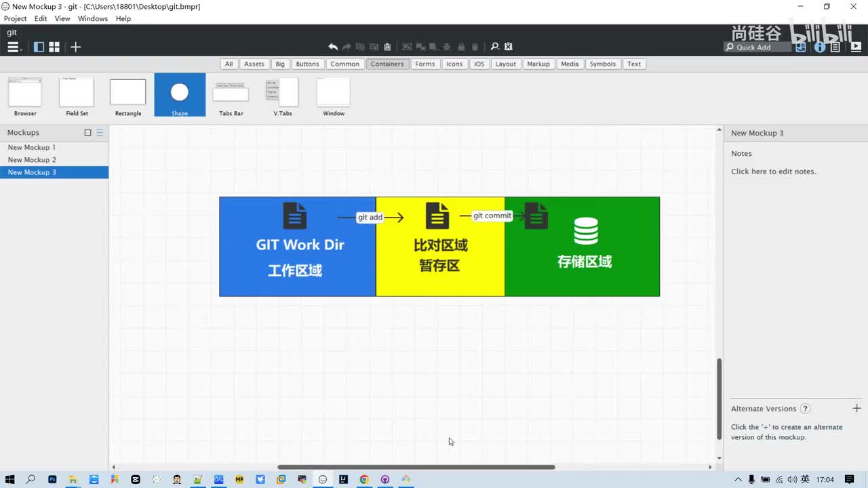Viewport: 868px width, 488px height.
Task: Open the Project menu
Action: 16,18
